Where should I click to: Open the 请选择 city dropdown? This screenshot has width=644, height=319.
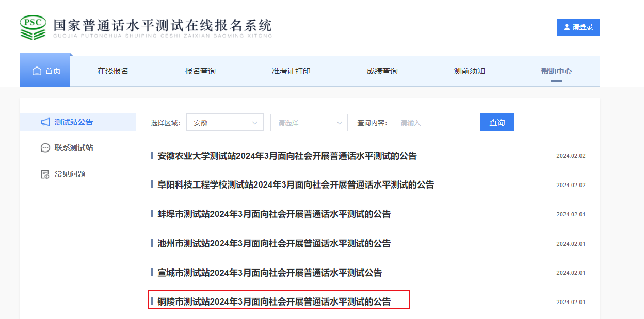coord(309,123)
